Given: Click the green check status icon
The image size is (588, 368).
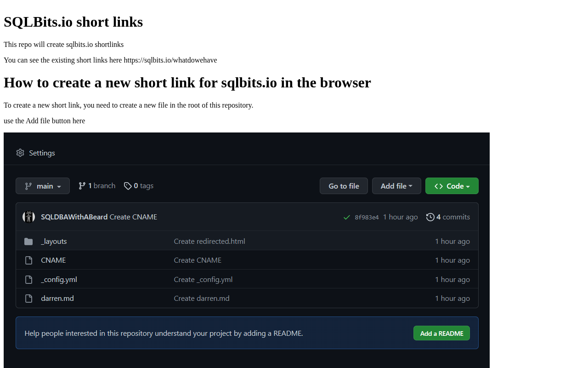Looking at the screenshot, I should coord(347,217).
